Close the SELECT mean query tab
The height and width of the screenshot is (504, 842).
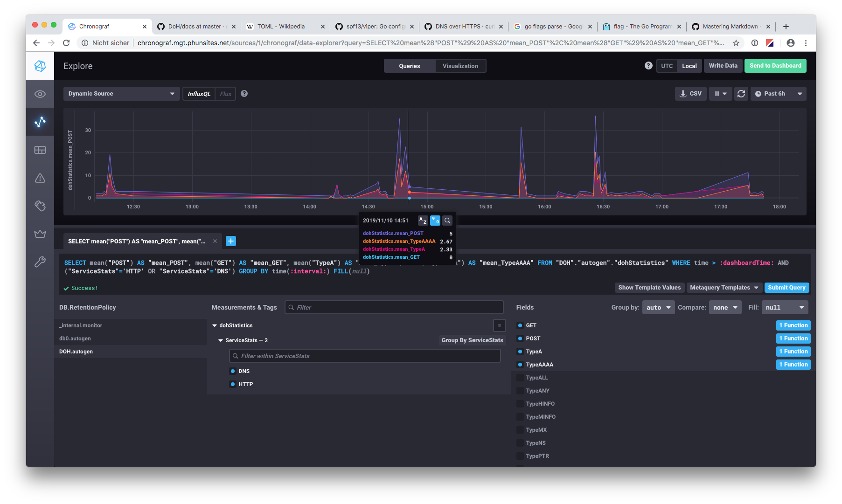coord(215,241)
